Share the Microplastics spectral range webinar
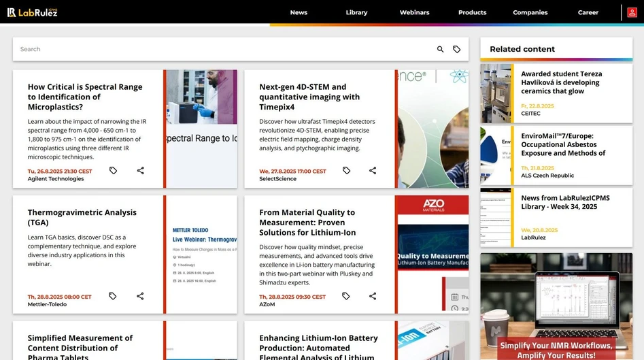The width and height of the screenshot is (644, 360). 141,170
